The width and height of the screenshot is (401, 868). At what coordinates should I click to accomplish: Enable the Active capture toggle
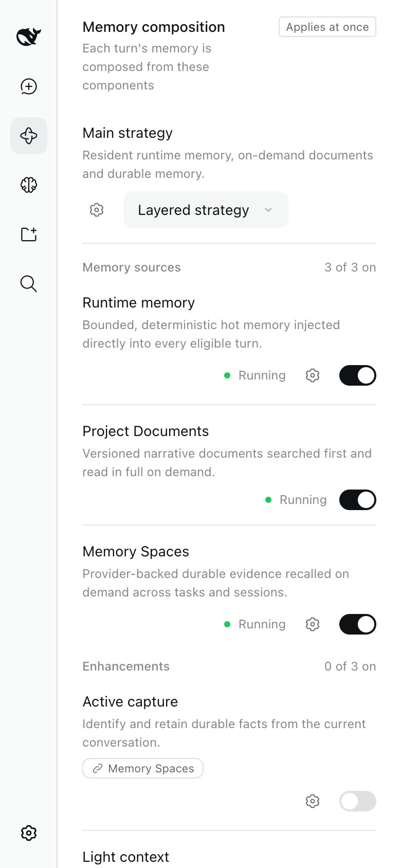tap(358, 801)
